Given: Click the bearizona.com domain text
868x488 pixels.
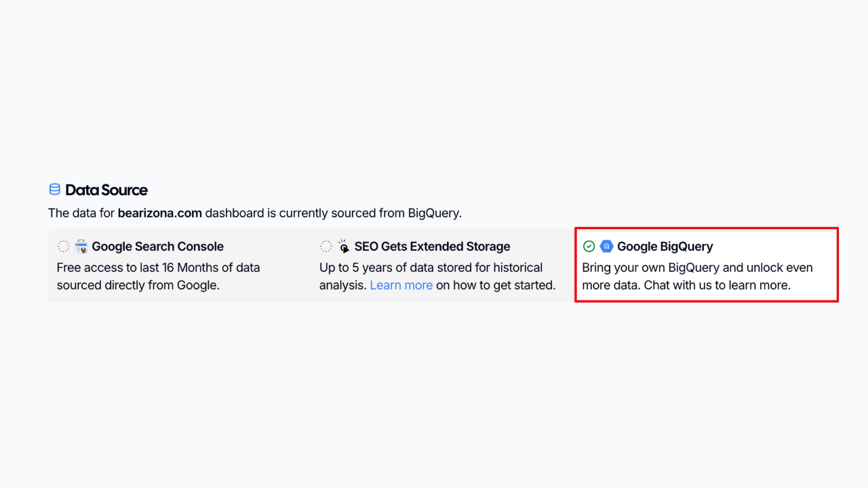Looking at the screenshot, I should click(159, 213).
